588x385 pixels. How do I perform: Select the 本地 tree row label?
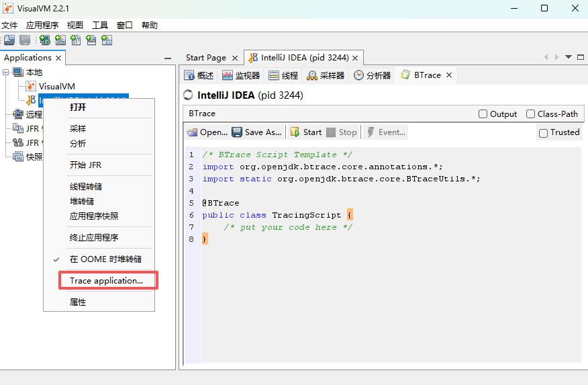point(34,72)
